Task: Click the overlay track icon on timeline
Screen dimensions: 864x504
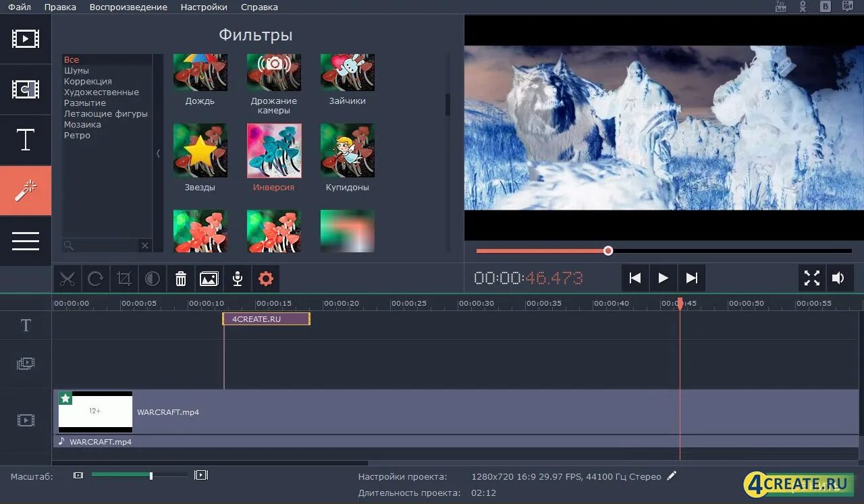Action: [26, 364]
